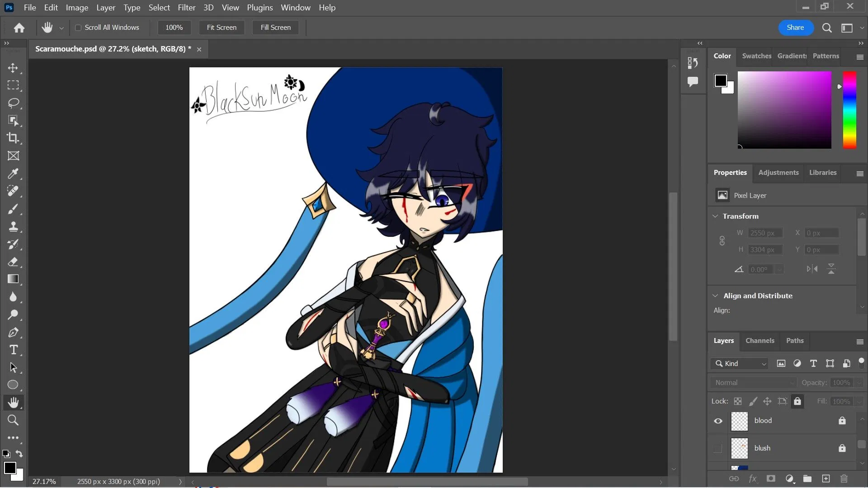Open the Filter menu
868x488 pixels.
[186, 8]
